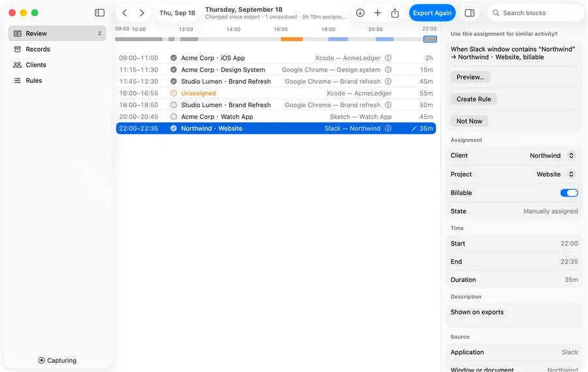Toggle checkmark on Northwind Website row
588x372 pixels.
173,128
